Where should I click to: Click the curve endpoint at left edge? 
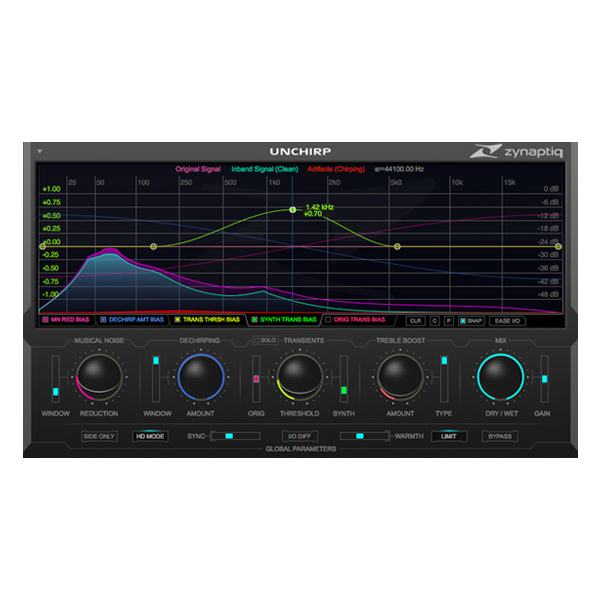[43, 246]
